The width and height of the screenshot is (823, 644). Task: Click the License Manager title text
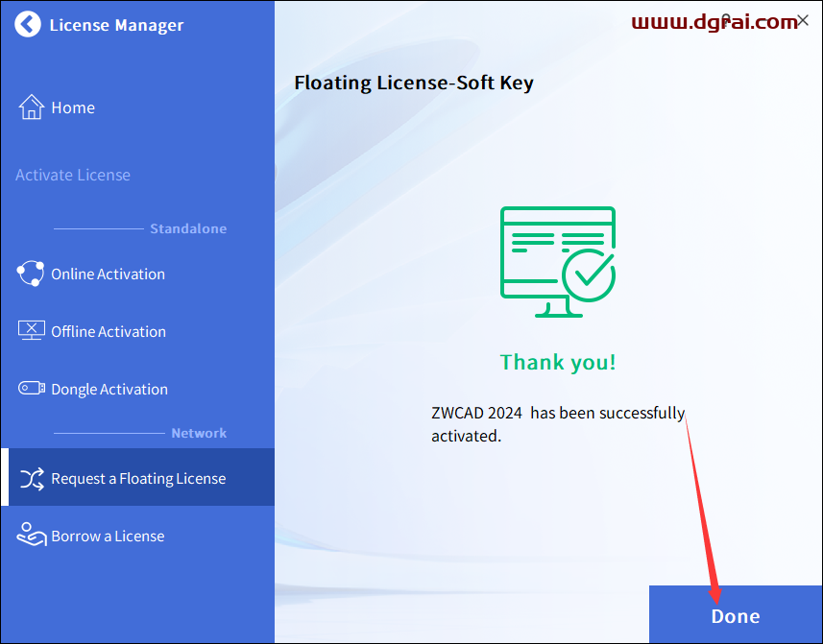tap(116, 26)
